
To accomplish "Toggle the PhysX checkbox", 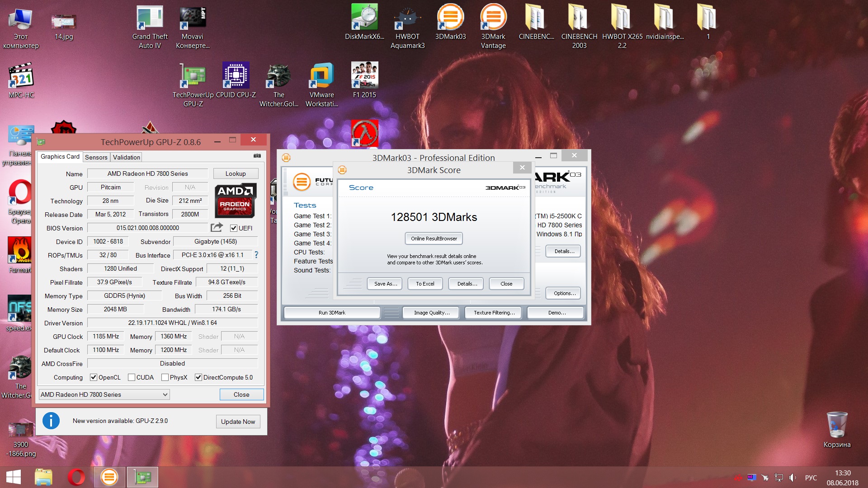I will coord(165,377).
